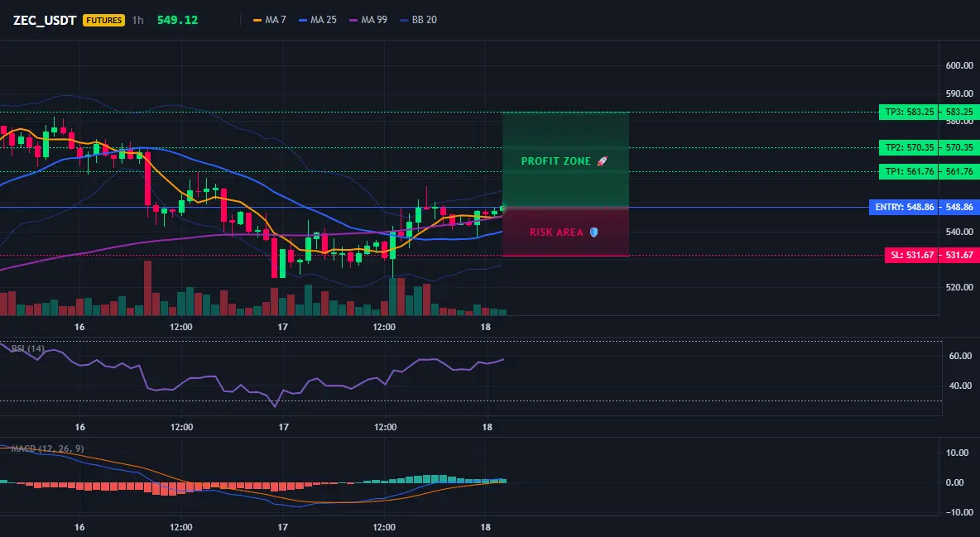Click the 531.67 axis value tag
The height and width of the screenshot is (537, 980).
tap(958, 255)
